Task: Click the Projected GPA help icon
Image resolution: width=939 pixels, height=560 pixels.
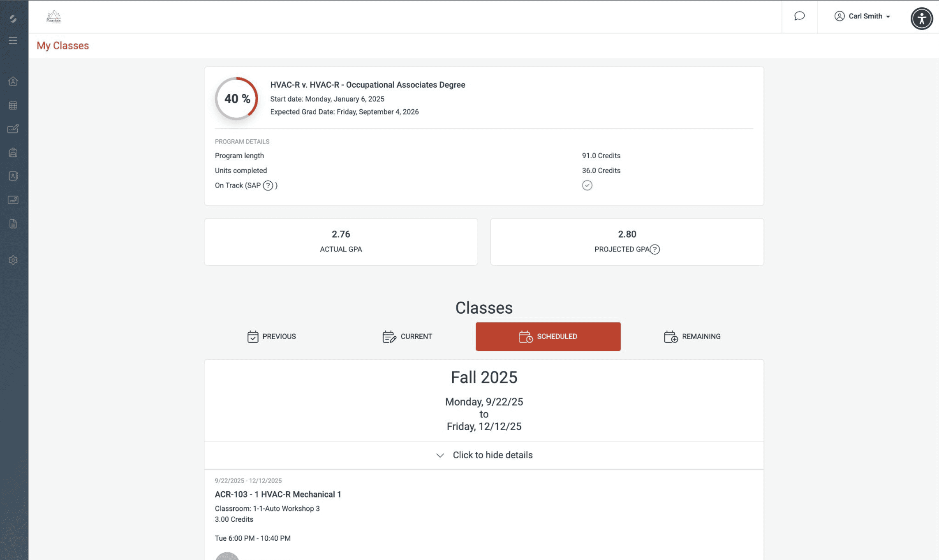Action: pyautogui.click(x=655, y=249)
